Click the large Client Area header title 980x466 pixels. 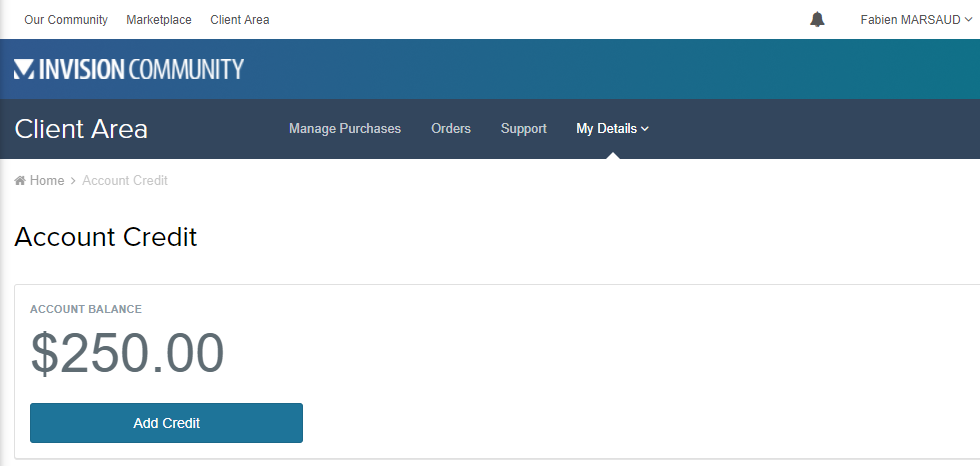[x=81, y=129]
